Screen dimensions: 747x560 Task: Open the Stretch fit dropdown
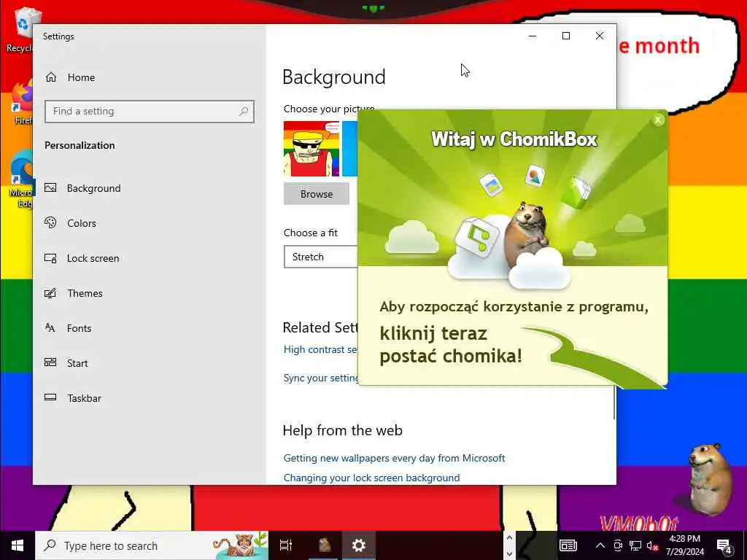(x=321, y=257)
